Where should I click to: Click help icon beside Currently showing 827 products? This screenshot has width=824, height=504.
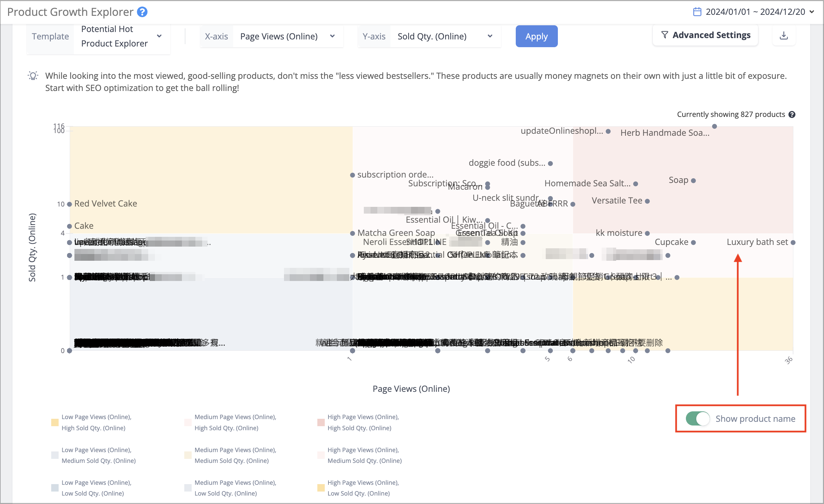792,115
